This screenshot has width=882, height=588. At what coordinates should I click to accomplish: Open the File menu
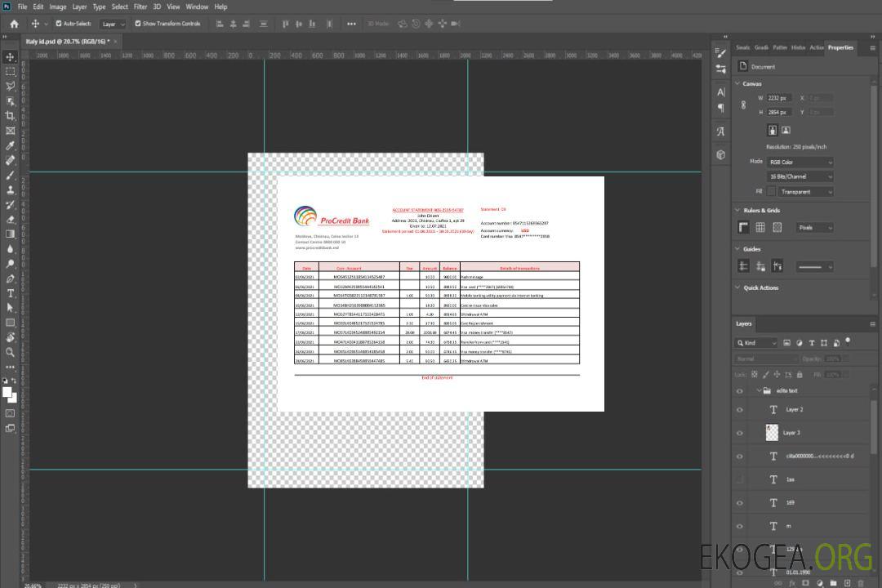click(23, 7)
